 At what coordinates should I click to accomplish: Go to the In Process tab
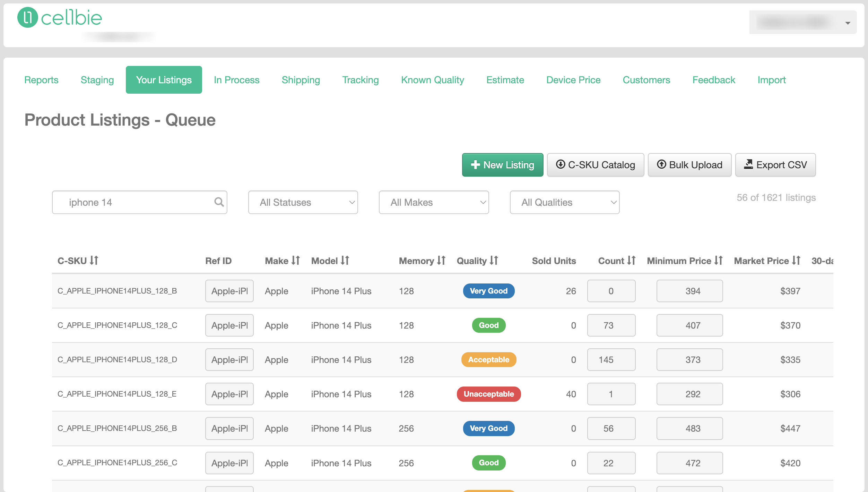[x=236, y=80]
